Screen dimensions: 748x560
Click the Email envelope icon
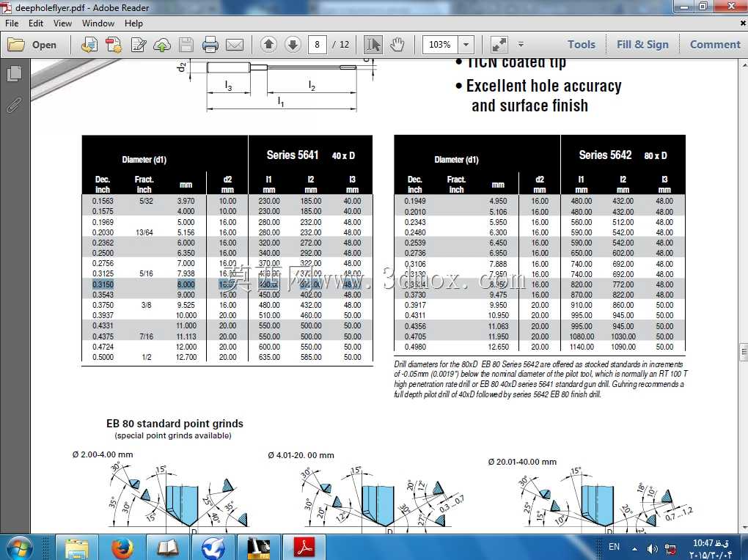pos(234,45)
